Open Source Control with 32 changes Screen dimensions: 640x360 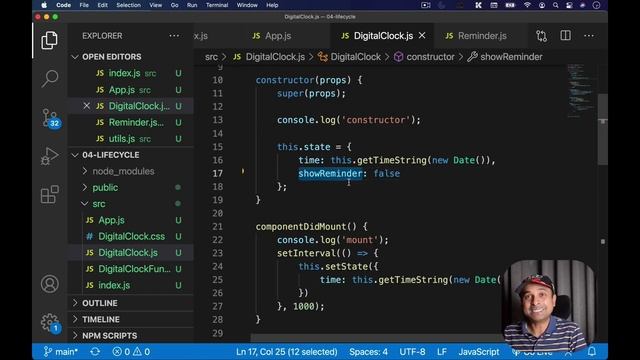tap(50, 118)
